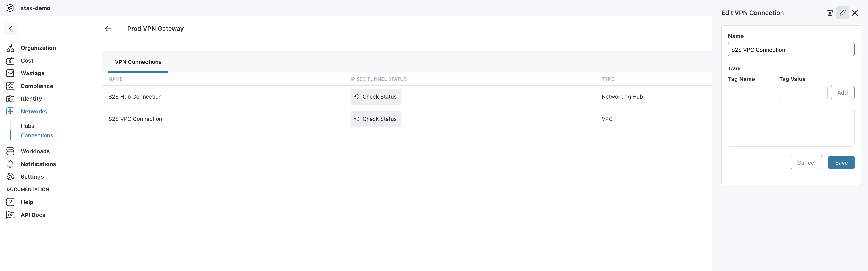Click the Prod VPN Gateway title
The image size is (868, 271).
(155, 29)
